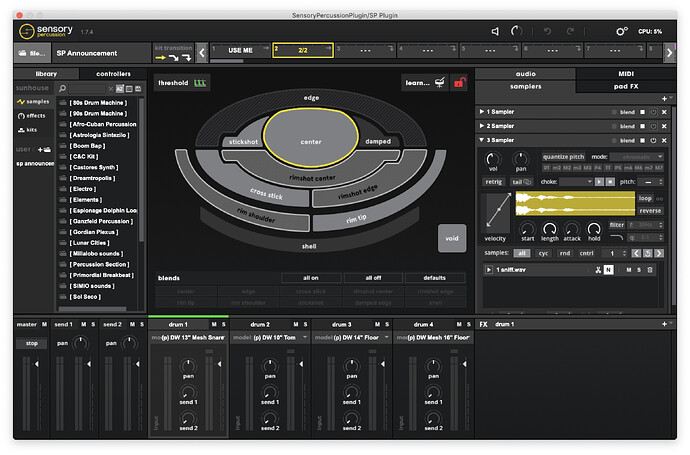
Task: Open the pad FX tab
Action: [x=626, y=87]
